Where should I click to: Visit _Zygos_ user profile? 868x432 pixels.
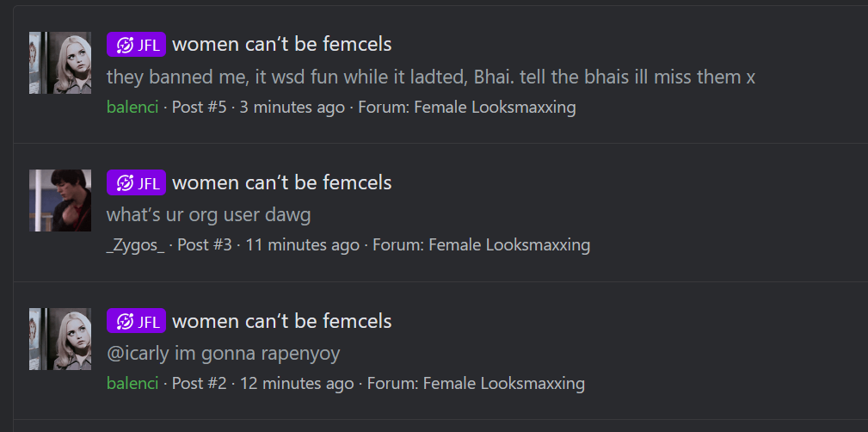136,244
